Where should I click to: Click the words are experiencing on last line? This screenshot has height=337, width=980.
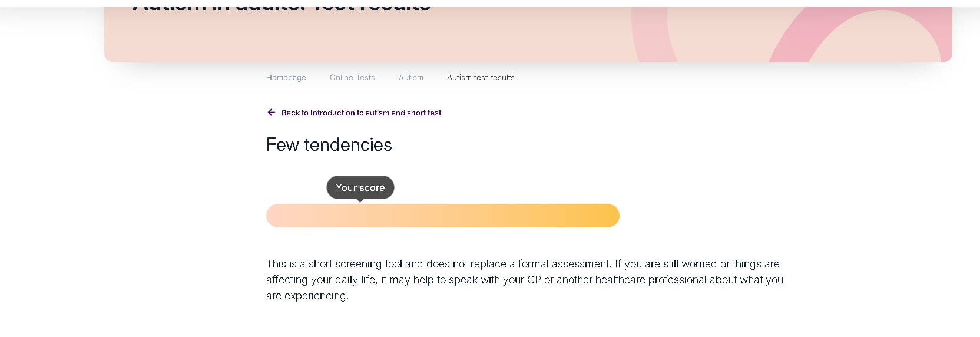307,296
